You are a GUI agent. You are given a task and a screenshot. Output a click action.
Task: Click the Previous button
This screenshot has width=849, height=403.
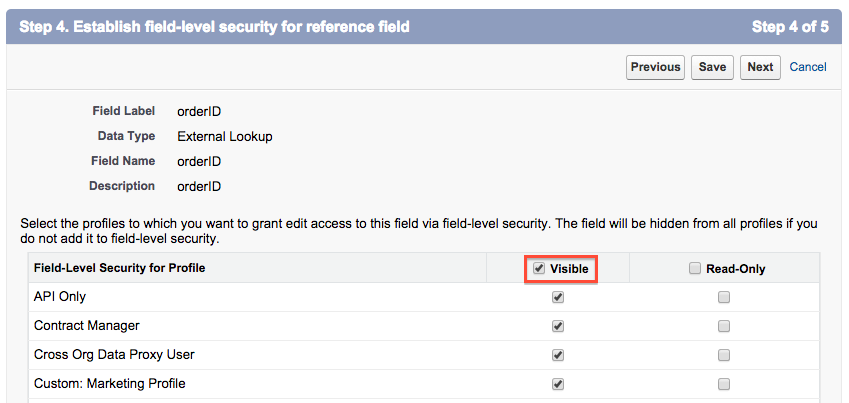(x=655, y=67)
